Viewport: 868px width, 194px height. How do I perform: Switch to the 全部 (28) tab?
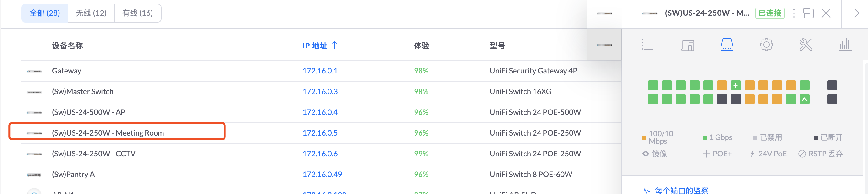point(44,13)
